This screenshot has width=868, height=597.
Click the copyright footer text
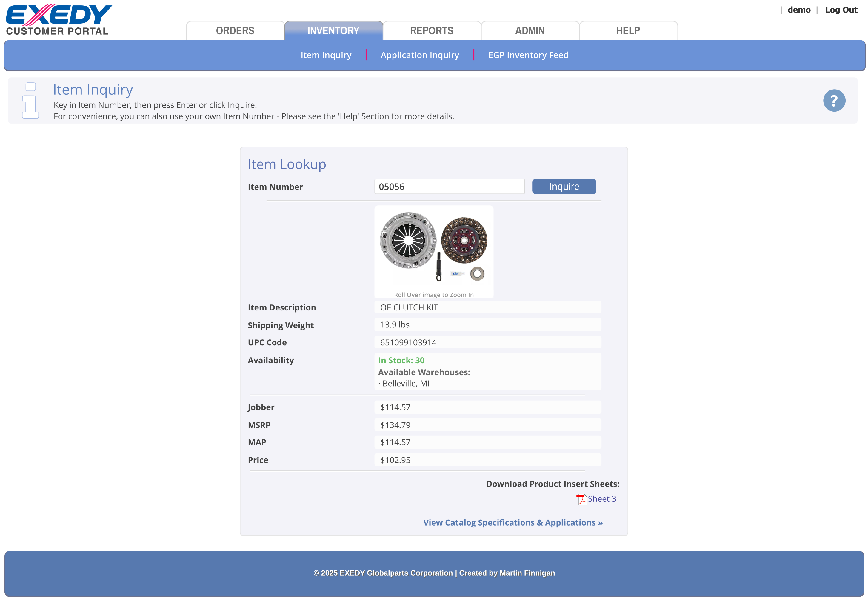434,573
